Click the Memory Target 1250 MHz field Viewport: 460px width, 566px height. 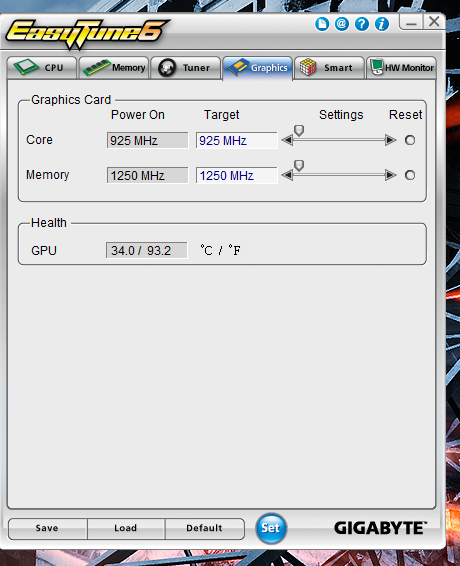236,175
